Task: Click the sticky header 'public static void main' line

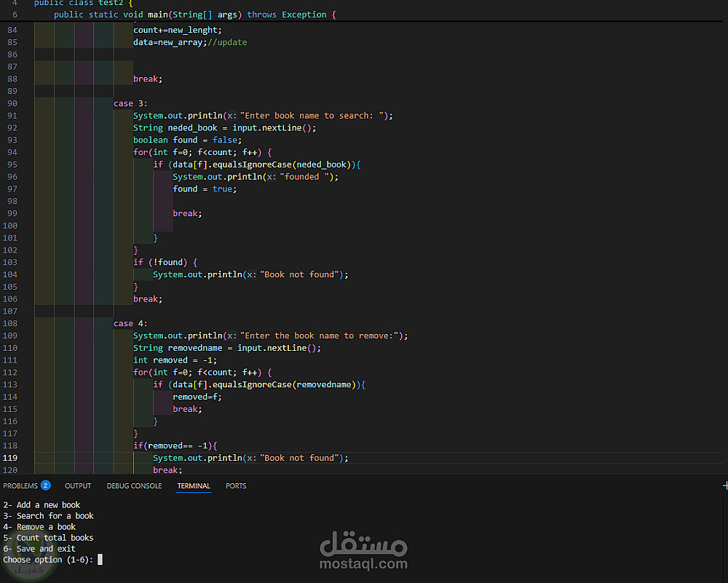Action: [194, 15]
